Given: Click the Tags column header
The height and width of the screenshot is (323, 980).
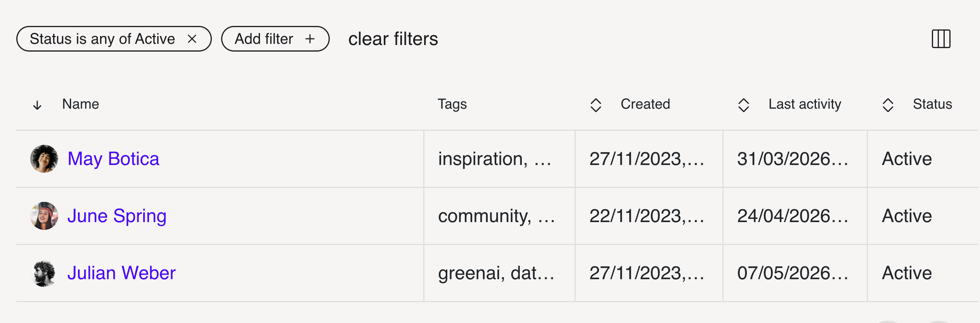Looking at the screenshot, I should [x=452, y=104].
